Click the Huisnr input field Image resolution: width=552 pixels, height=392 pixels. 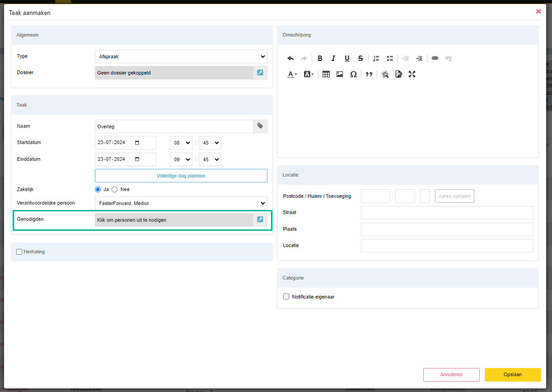(x=405, y=196)
